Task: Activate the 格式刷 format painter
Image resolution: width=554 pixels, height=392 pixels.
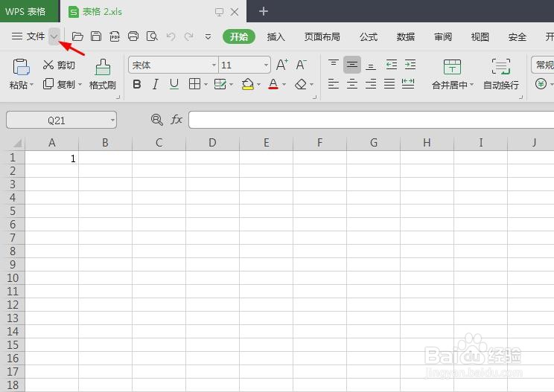Action: point(103,74)
